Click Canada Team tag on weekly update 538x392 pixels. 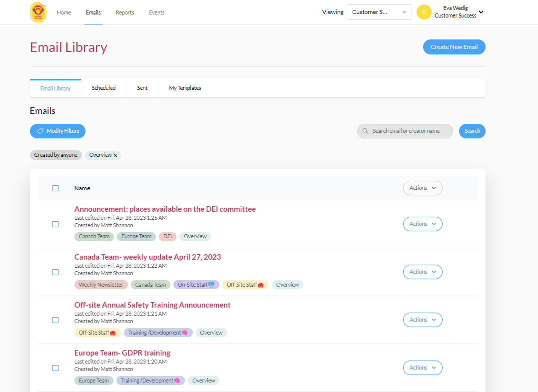150,285
